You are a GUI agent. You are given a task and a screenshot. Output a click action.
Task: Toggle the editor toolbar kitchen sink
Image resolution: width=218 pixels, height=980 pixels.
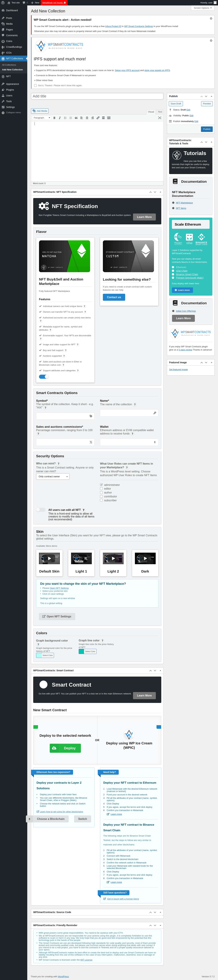[109, 118]
